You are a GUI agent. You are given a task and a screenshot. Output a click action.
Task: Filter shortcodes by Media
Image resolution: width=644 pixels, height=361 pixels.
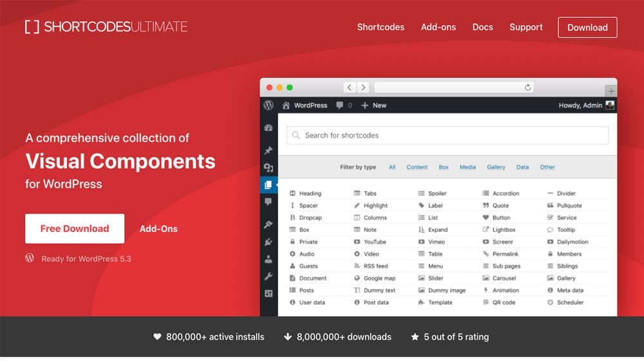click(468, 168)
